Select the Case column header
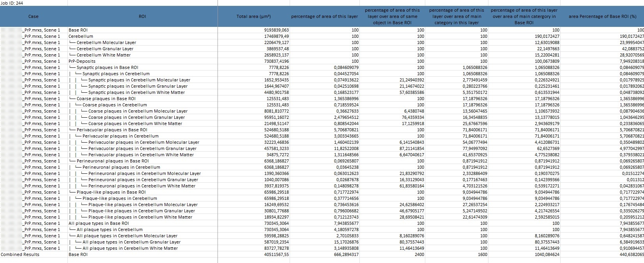The width and height of the screenshot is (644, 263). tap(34, 16)
